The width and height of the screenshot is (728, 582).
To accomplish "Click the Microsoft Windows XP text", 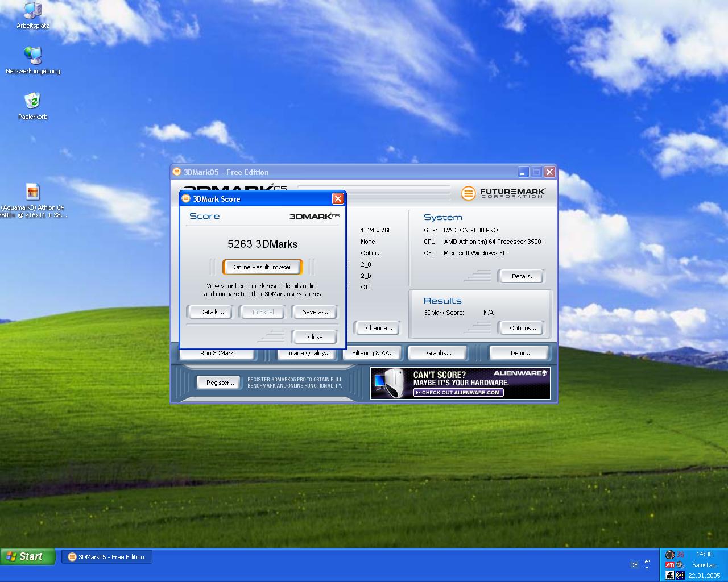I will click(475, 253).
